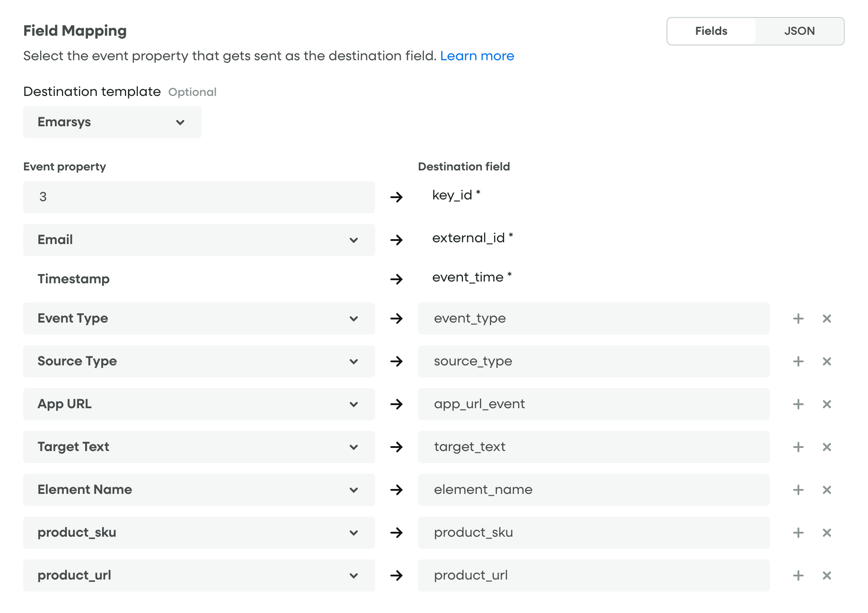
Task: Open the Email event property dropdown
Action: (x=199, y=240)
